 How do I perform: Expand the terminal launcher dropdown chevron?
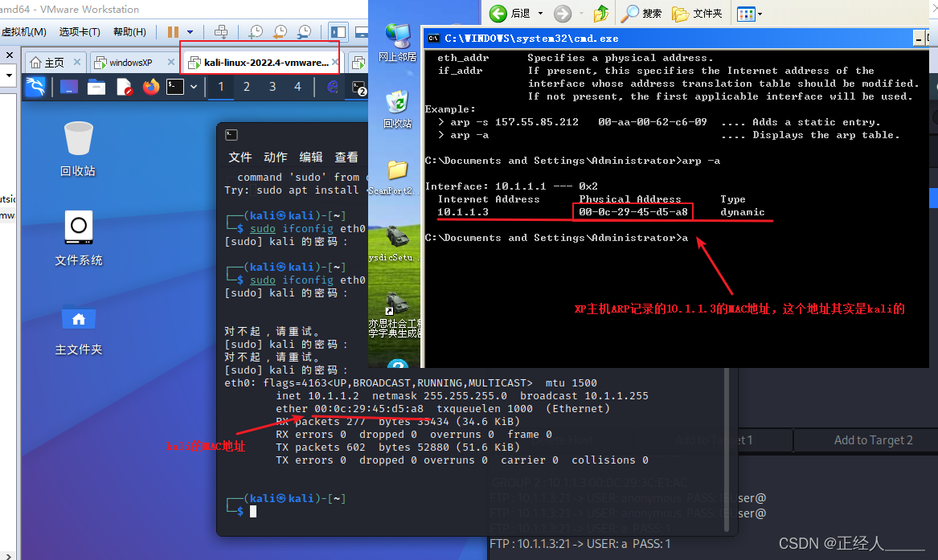tap(194, 88)
